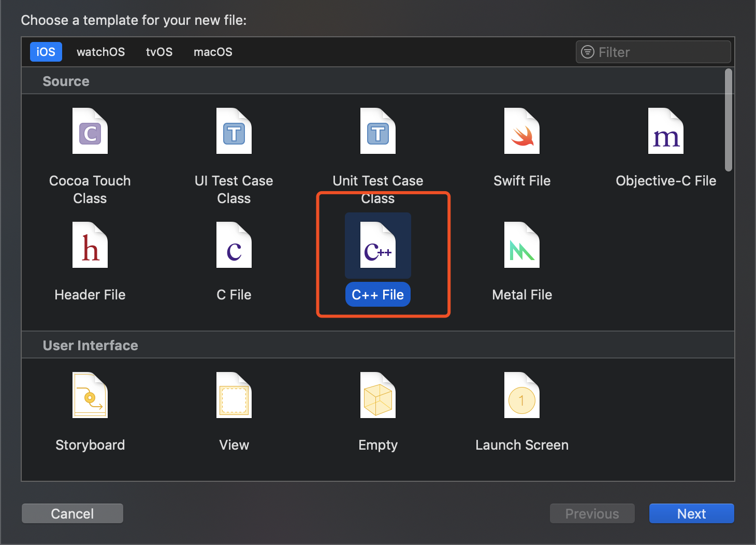Click the "Cocoa Touch Class" label

click(x=90, y=190)
